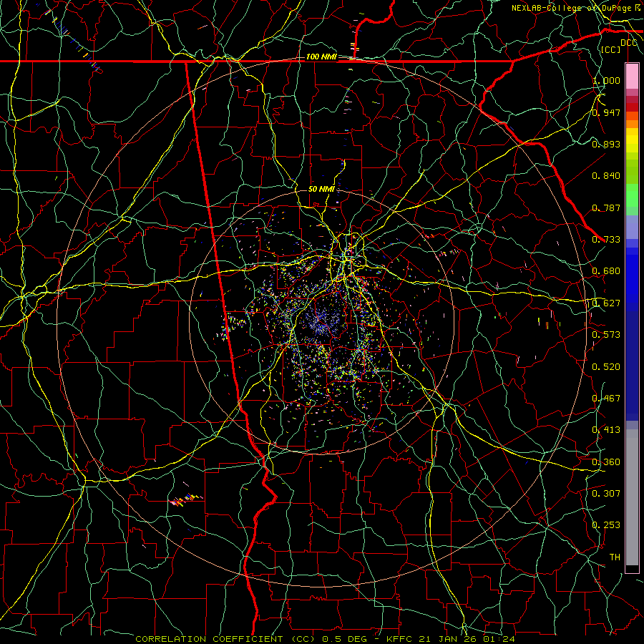Click the 0.467 scale value
The image size is (644, 644).
coord(606,399)
